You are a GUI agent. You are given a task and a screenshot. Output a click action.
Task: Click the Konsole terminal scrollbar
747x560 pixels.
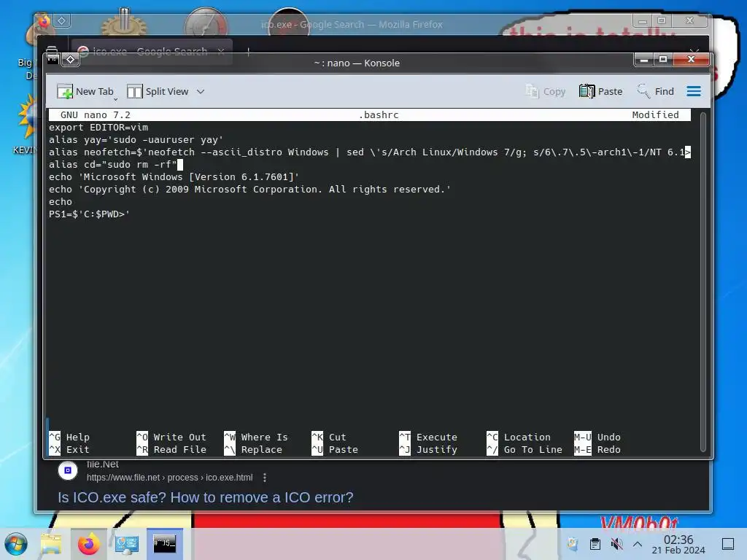pos(703,281)
